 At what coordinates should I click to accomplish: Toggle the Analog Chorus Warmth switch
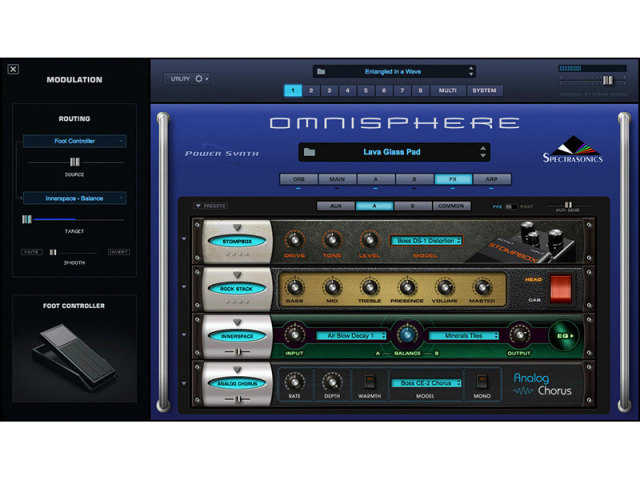[369, 382]
